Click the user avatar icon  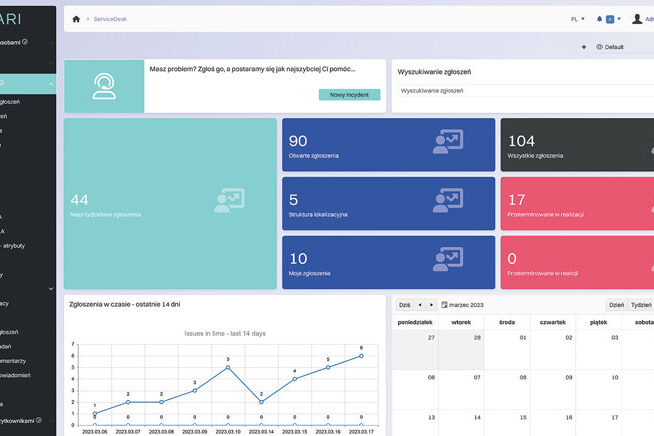[x=636, y=19]
